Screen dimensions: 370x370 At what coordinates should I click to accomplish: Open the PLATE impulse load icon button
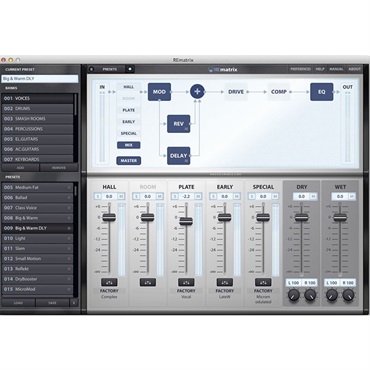point(186,282)
